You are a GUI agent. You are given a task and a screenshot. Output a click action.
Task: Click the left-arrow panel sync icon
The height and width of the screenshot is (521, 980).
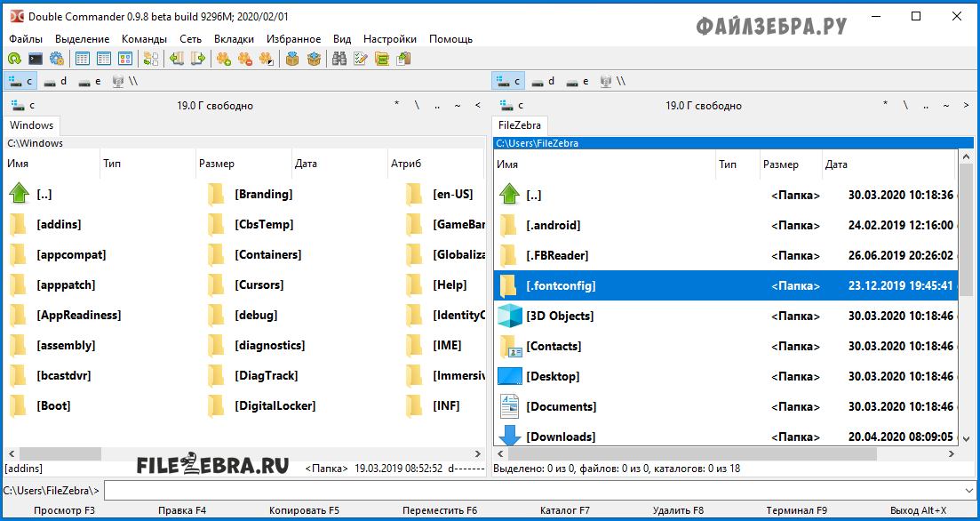177,59
